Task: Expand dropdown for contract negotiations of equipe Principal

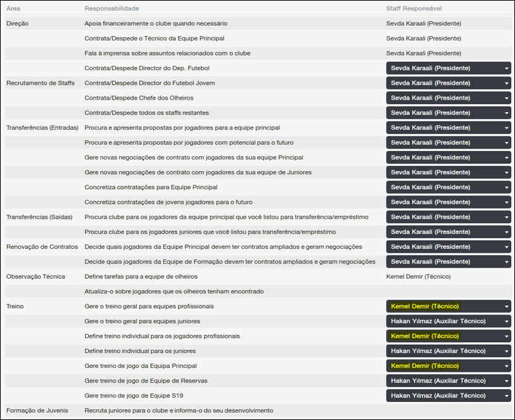Action: [x=448, y=157]
